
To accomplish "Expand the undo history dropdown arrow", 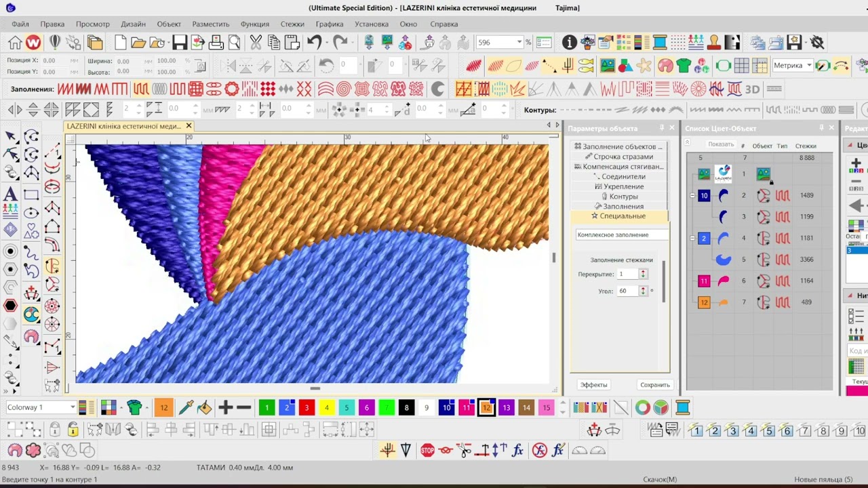I will tap(325, 43).
